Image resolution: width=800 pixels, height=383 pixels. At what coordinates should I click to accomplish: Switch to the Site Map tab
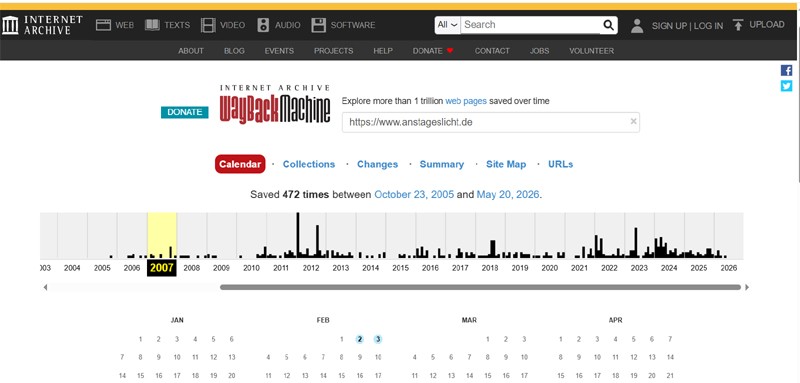(506, 164)
